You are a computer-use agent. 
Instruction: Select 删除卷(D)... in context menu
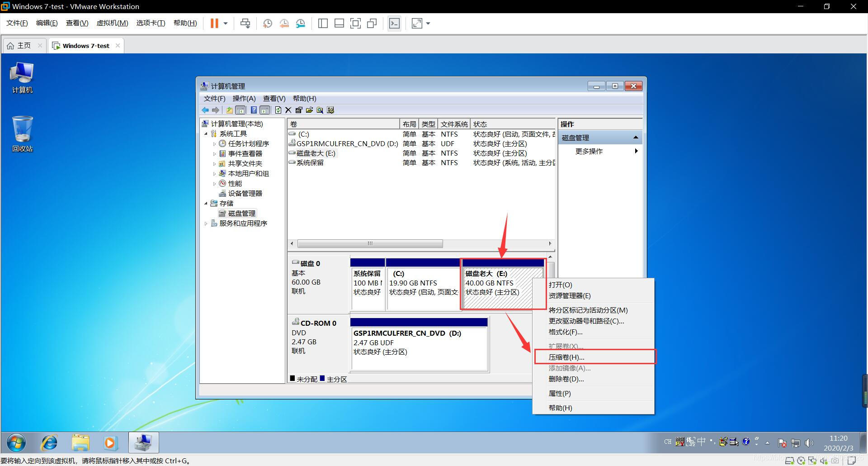click(x=594, y=379)
